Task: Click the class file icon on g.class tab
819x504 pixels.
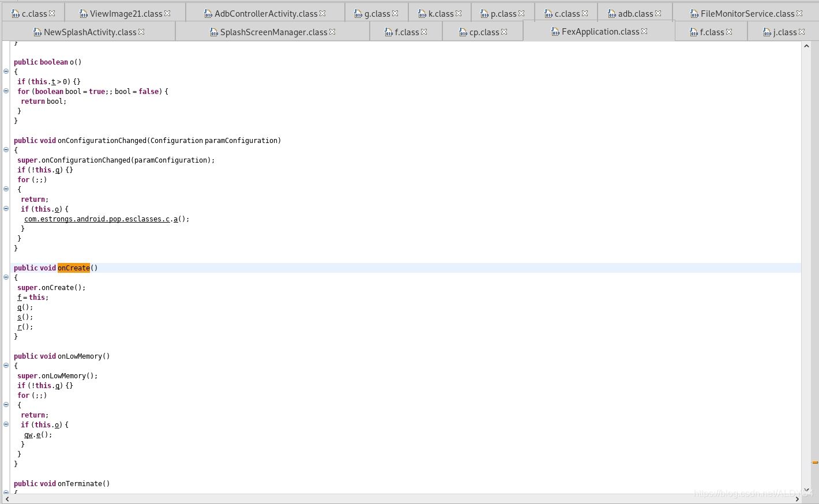Action: [358, 14]
